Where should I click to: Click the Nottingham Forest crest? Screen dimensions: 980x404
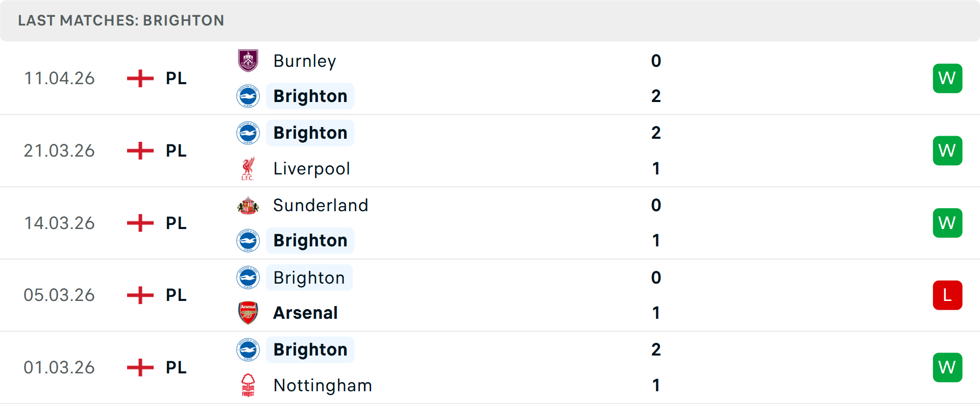click(248, 385)
